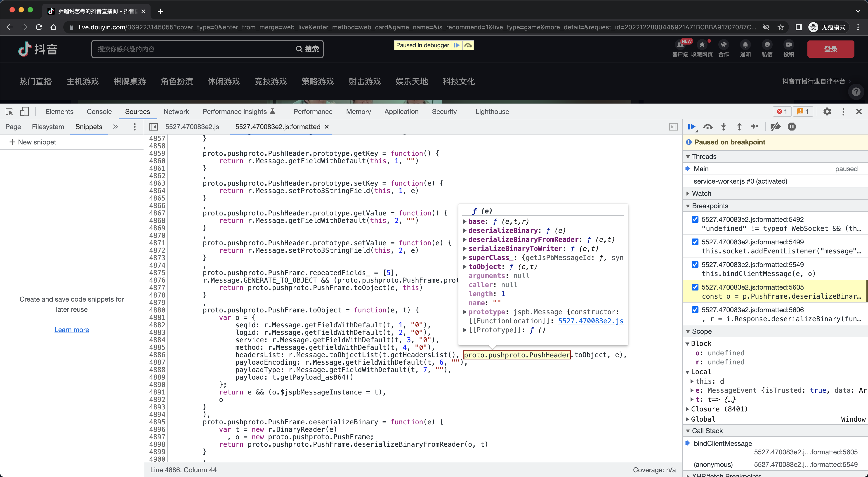Step out of current function

(x=739, y=127)
